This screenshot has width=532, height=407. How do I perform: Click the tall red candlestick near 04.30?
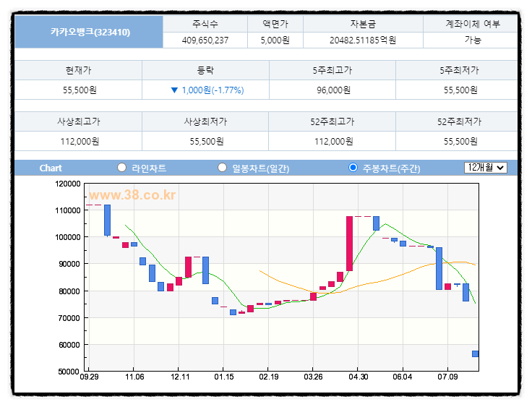pos(349,244)
